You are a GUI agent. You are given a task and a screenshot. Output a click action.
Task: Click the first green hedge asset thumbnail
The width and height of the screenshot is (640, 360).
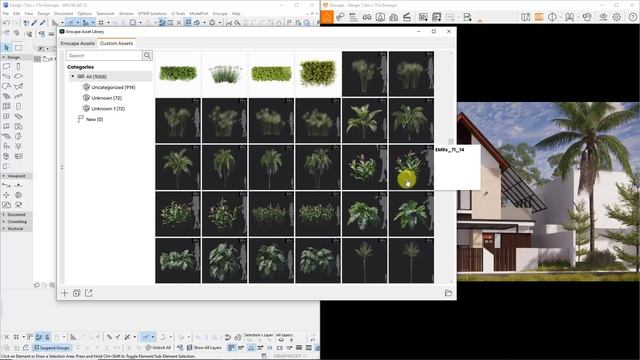pos(178,74)
